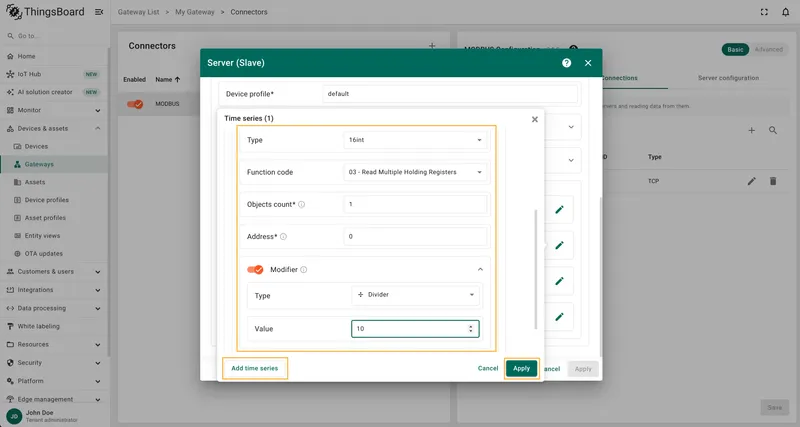Close the Server (Slave) dialog
The height and width of the screenshot is (427, 800).
click(588, 63)
